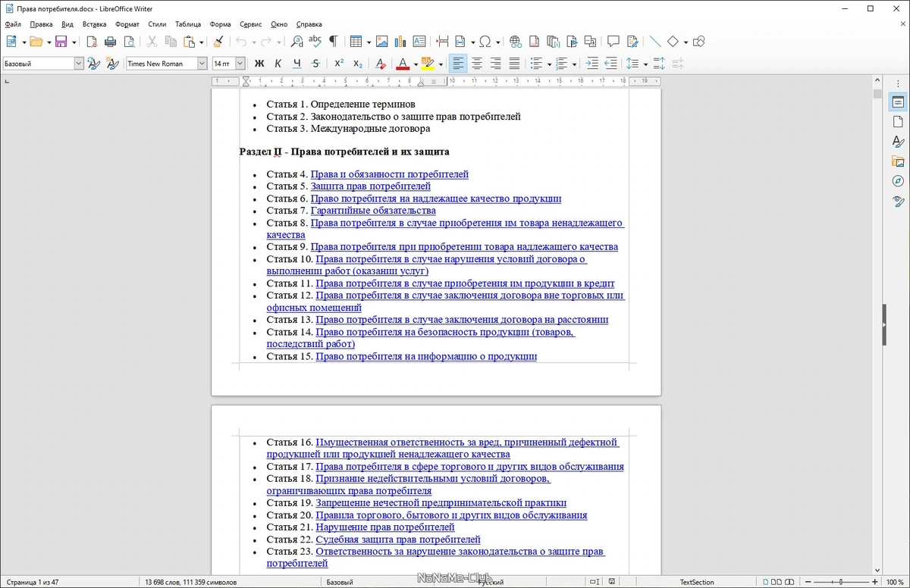Increase paragraph spacing icon
The width and height of the screenshot is (910, 588).
click(659, 64)
